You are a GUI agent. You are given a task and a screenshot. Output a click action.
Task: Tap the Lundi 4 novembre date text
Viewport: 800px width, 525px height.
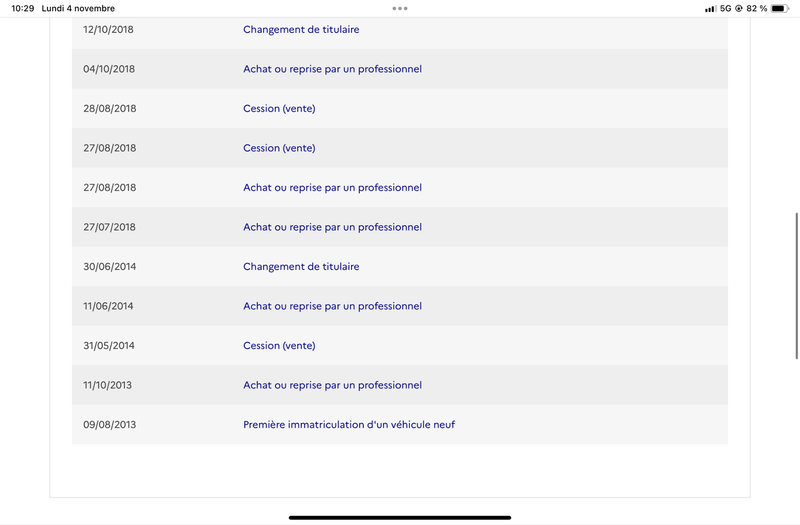coord(78,8)
